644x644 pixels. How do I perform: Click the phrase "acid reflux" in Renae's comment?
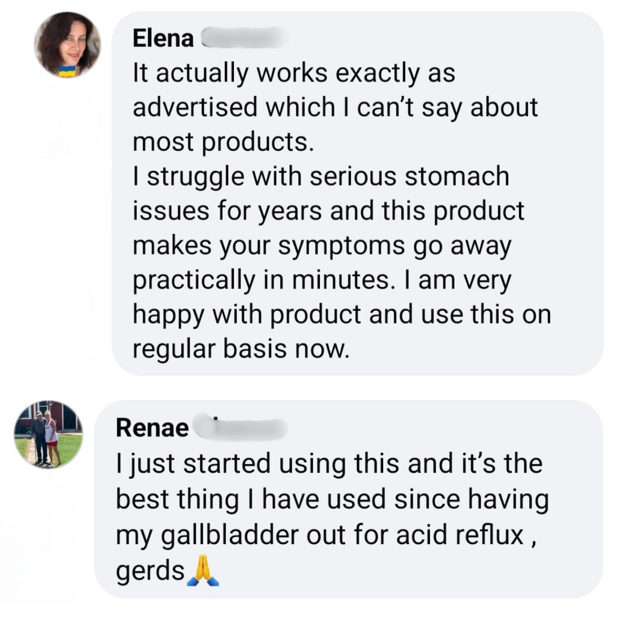click(459, 535)
